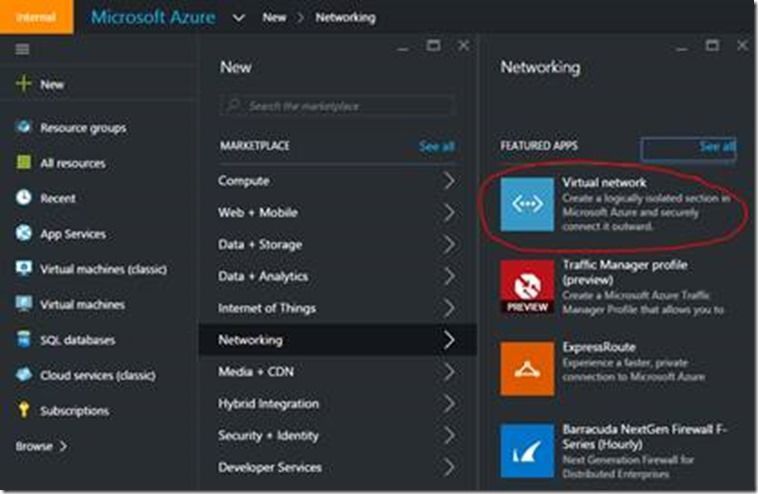Click New breadcrumb in top bar
The width and height of the screenshot is (758, 494).
click(274, 17)
